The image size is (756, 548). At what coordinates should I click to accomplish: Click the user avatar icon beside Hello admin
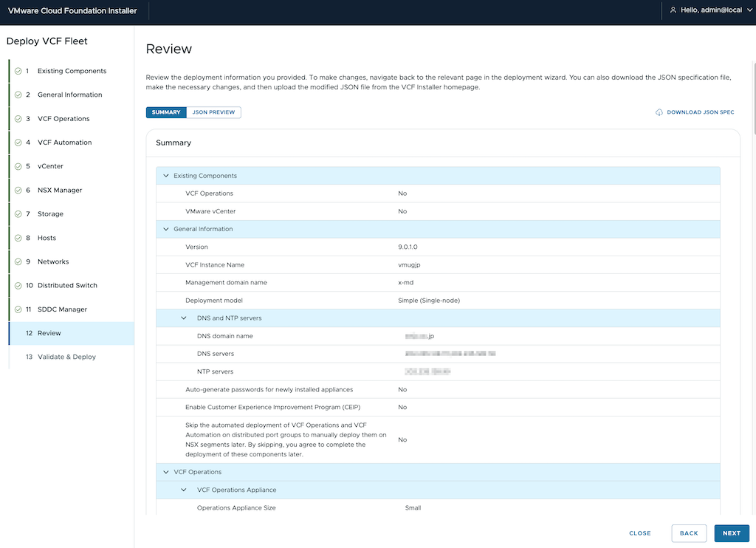click(x=673, y=10)
